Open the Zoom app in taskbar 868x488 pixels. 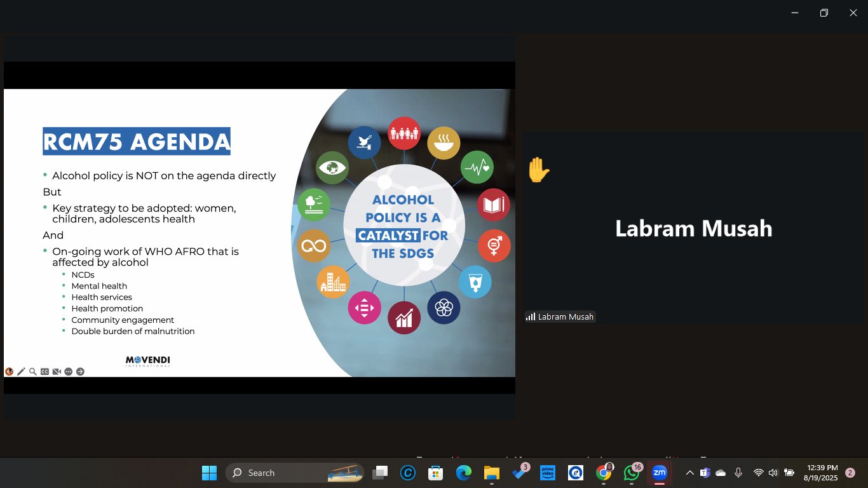tap(659, 473)
